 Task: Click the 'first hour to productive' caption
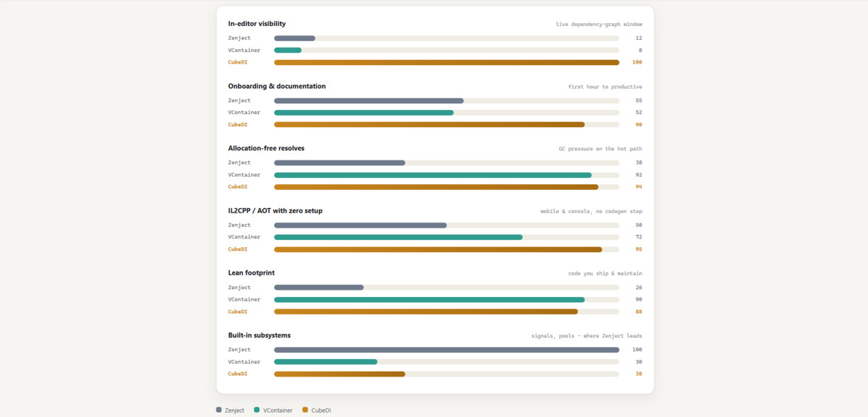(x=605, y=87)
